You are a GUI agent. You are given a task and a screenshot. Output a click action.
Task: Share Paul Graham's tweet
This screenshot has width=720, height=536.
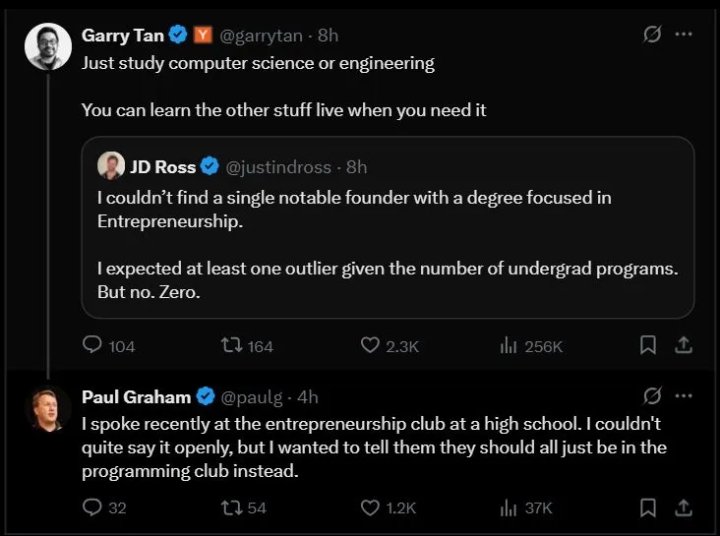click(684, 507)
